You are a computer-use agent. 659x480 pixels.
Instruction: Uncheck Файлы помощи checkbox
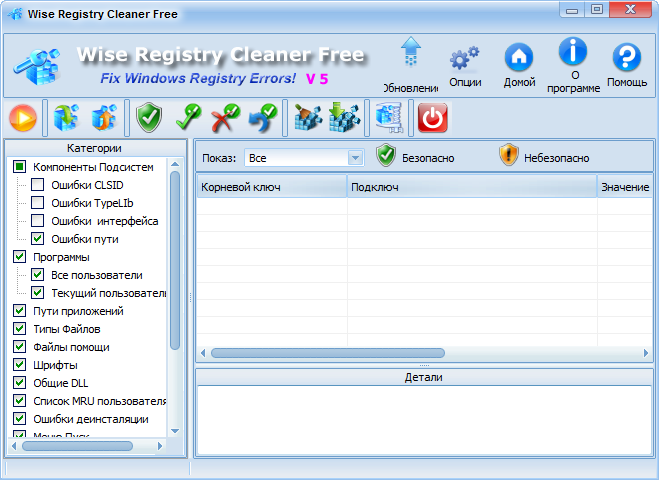pos(19,347)
